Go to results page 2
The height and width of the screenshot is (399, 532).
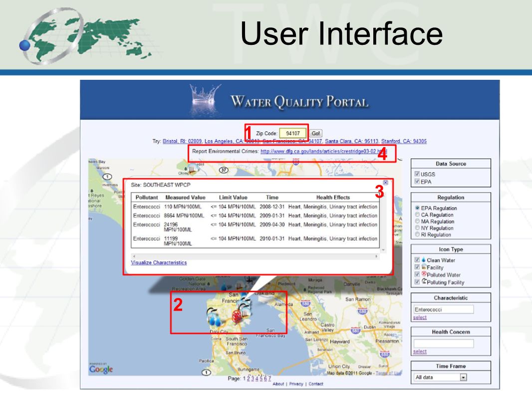[x=249, y=379]
